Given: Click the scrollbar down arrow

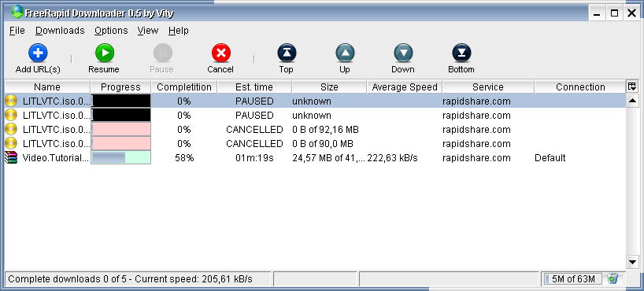Looking at the screenshot, I should pos(632,262).
